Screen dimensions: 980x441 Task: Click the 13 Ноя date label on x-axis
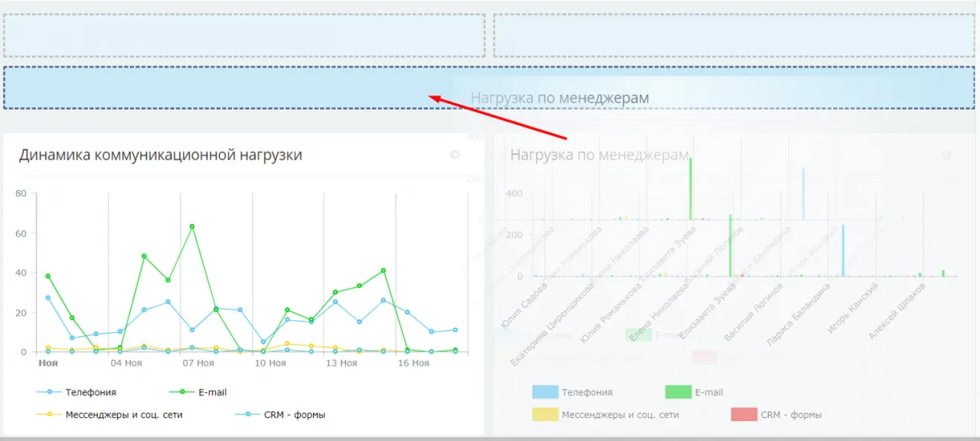pos(340,363)
